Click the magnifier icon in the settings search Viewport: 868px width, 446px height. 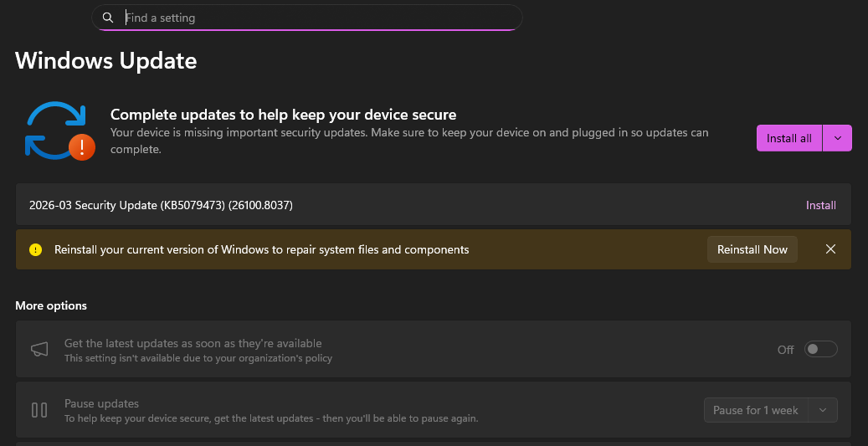tap(107, 18)
